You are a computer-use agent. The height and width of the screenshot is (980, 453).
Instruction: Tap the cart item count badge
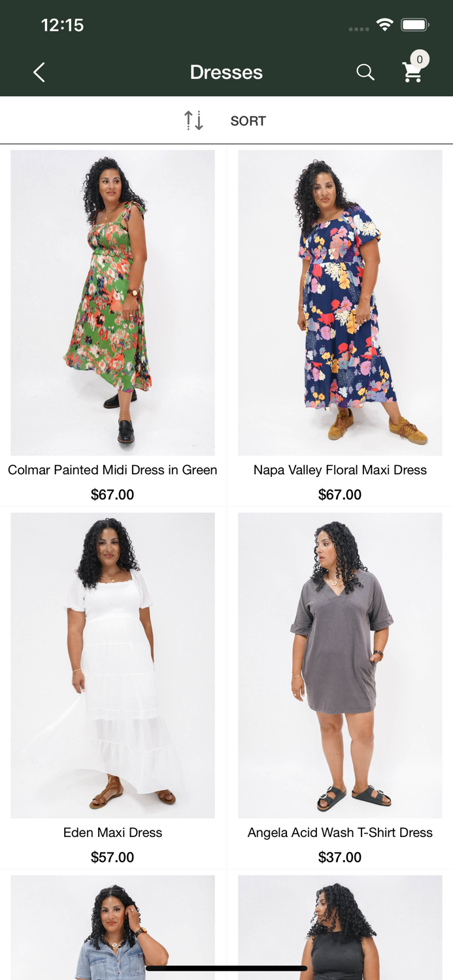click(420, 59)
